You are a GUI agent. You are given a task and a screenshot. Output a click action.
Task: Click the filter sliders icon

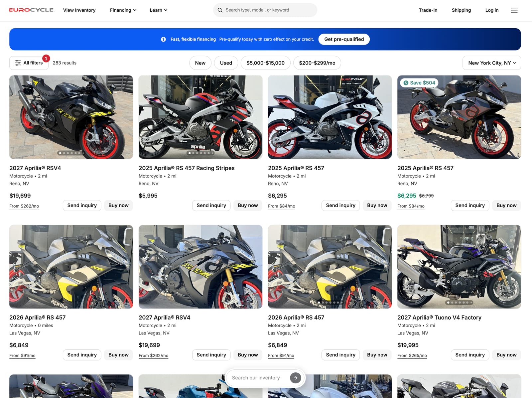pyautogui.click(x=18, y=63)
